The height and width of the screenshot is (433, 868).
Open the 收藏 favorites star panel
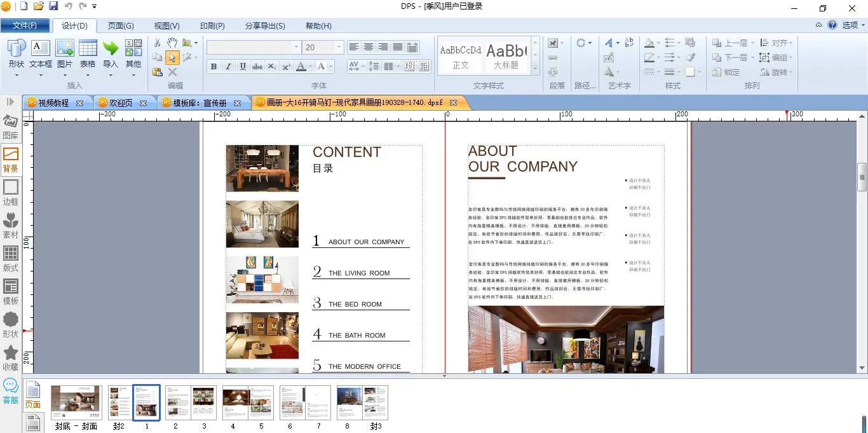tap(10, 359)
